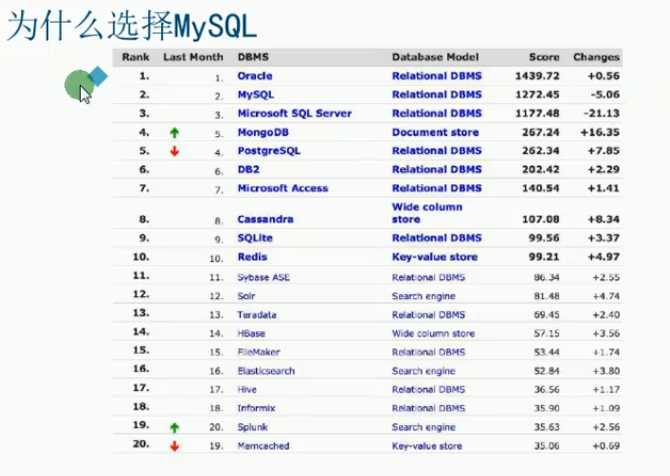
Task: Open Relational DBMS link in Teradata row
Action: pyautogui.click(x=428, y=315)
